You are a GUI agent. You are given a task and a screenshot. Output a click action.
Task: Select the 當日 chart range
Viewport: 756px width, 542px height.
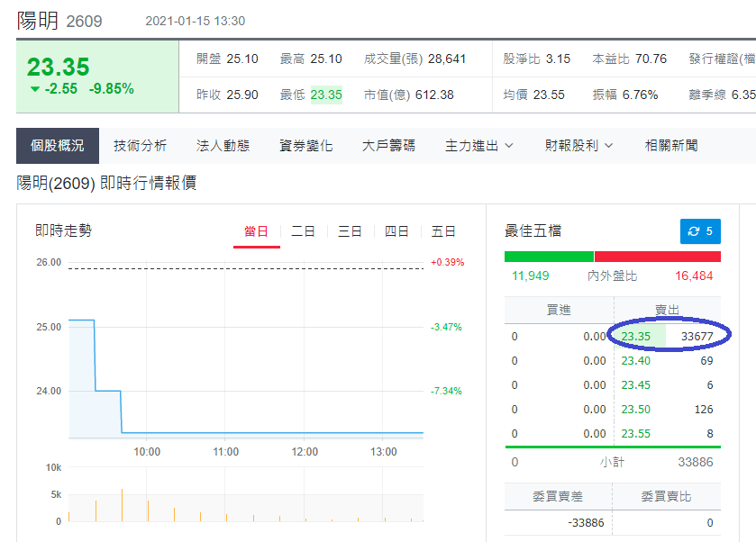[256, 231]
